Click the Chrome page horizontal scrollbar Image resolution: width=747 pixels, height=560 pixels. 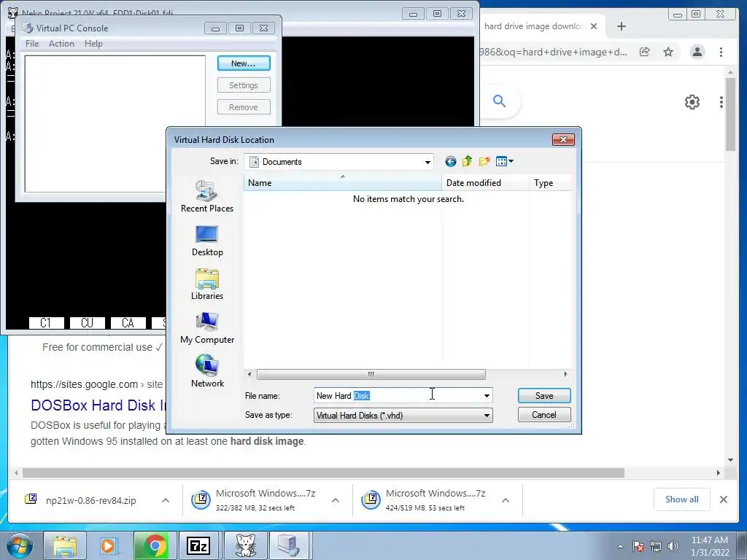pos(323,472)
